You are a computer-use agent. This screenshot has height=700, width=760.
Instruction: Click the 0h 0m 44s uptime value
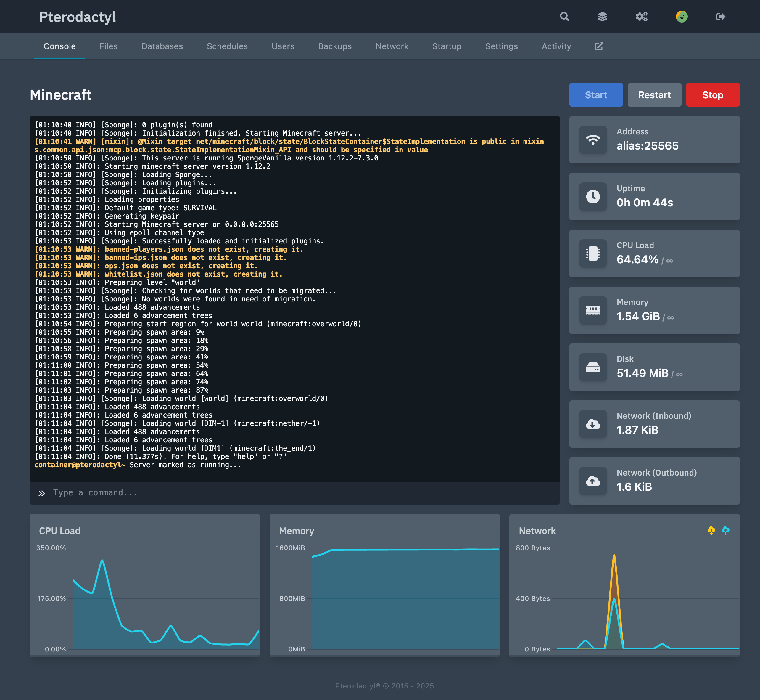[x=645, y=203]
